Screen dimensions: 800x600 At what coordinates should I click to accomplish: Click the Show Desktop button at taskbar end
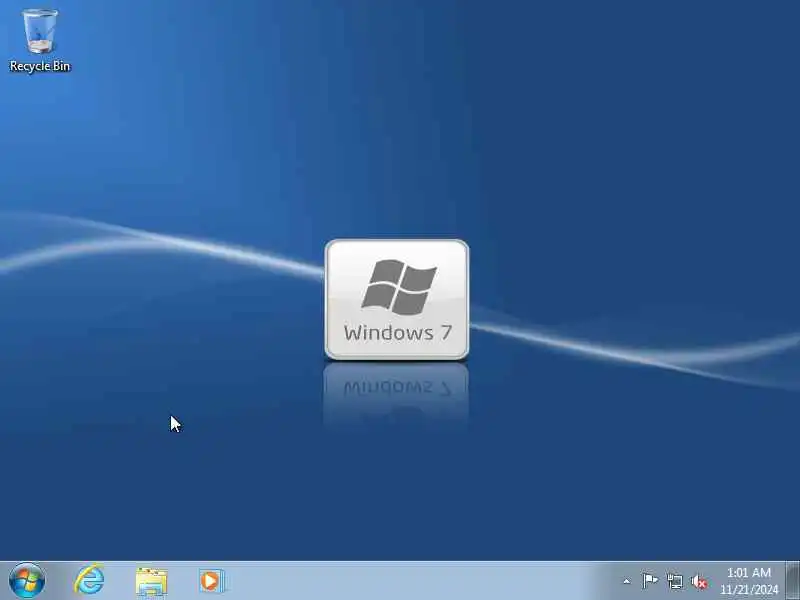pos(793,581)
